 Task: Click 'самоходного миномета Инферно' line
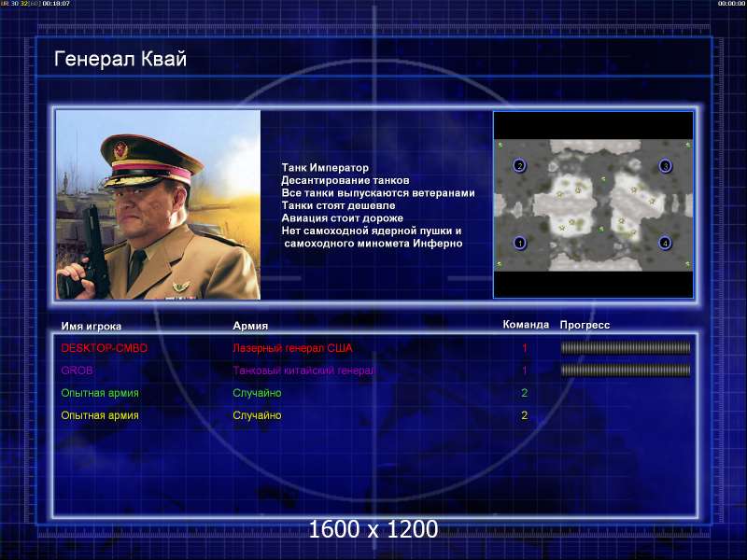coord(373,243)
